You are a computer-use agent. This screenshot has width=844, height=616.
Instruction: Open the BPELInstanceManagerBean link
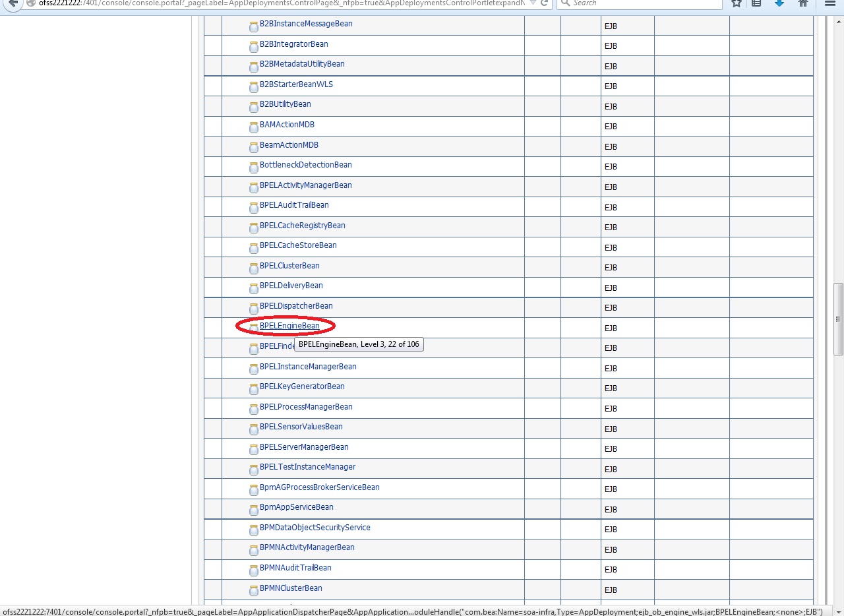click(308, 367)
